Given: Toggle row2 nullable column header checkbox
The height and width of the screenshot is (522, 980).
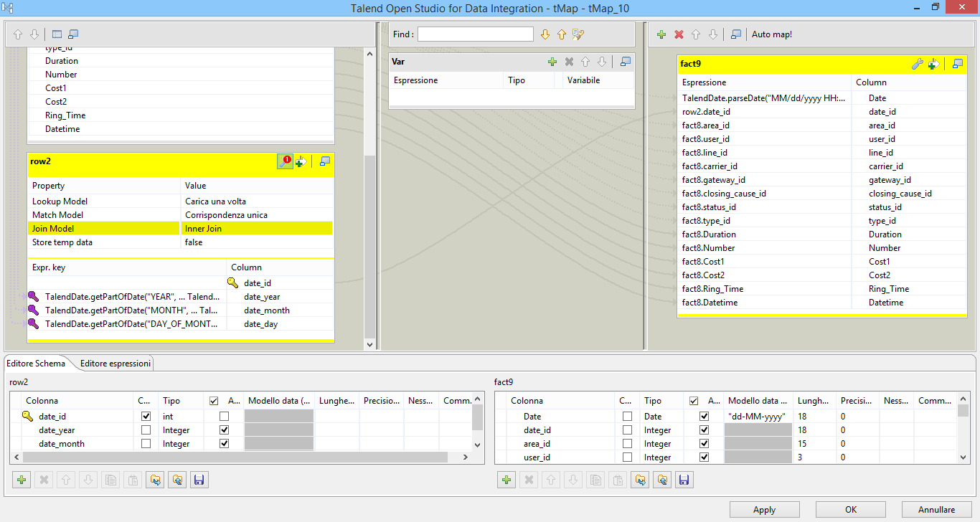Looking at the screenshot, I should click(214, 401).
